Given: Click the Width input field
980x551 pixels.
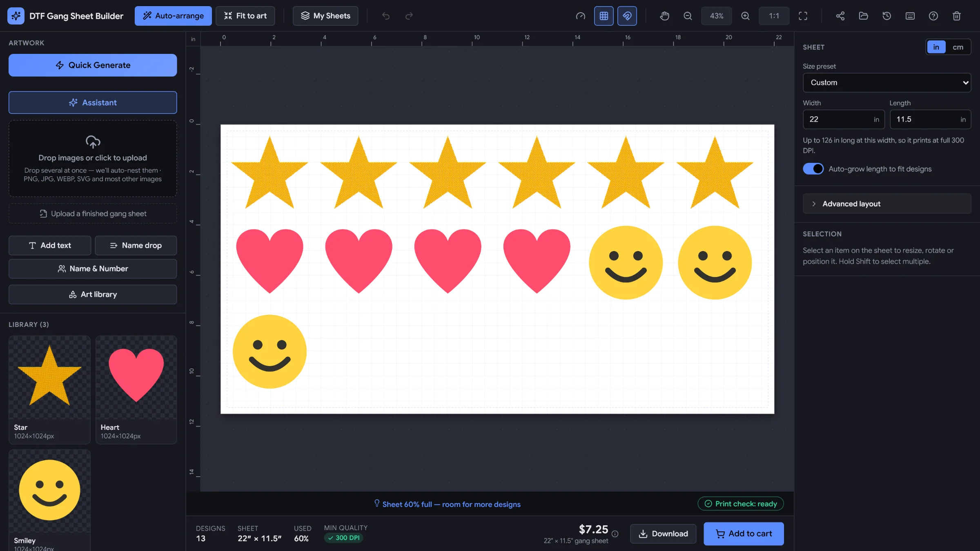Looking at the screenshot, I should point(844,119).
